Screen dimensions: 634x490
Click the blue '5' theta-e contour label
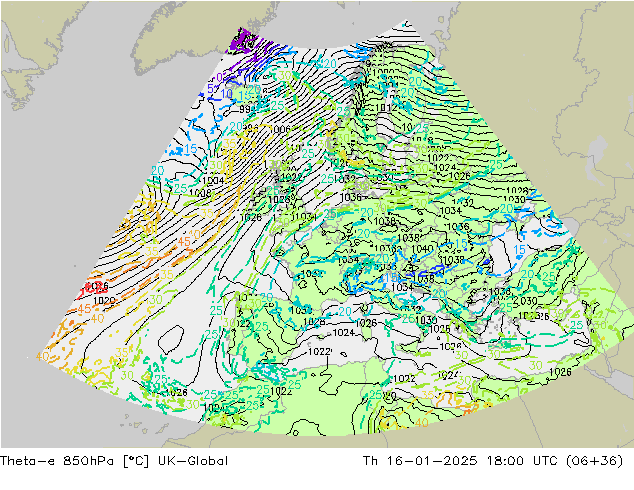210,89
